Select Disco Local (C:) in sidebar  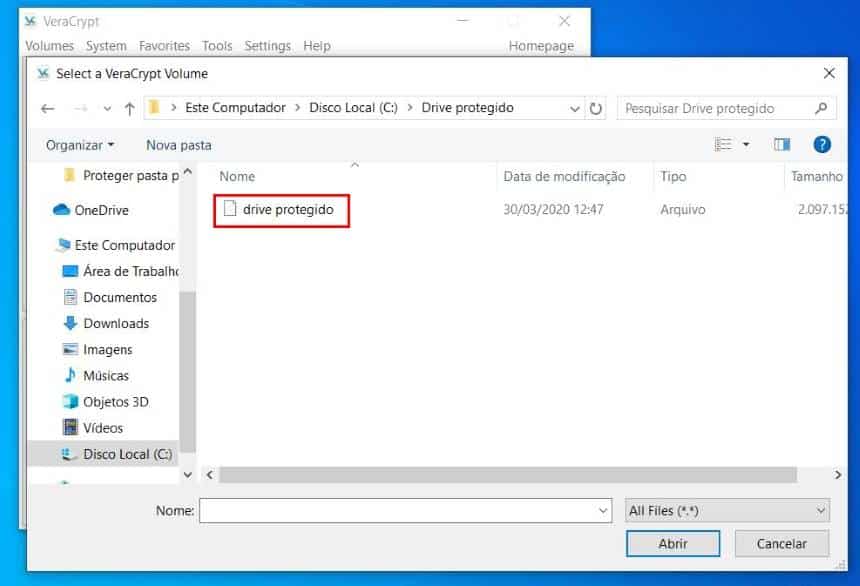tap(103, 454)
